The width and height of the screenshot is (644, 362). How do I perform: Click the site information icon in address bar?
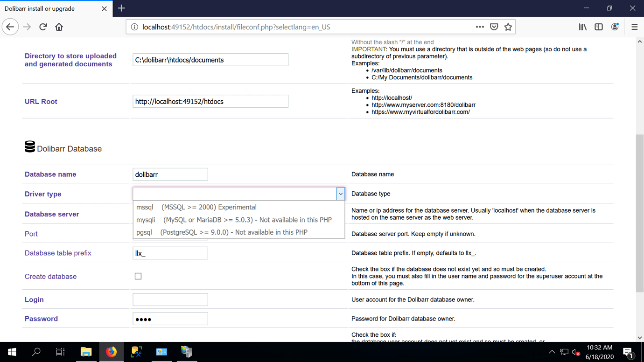pos(135,27)
